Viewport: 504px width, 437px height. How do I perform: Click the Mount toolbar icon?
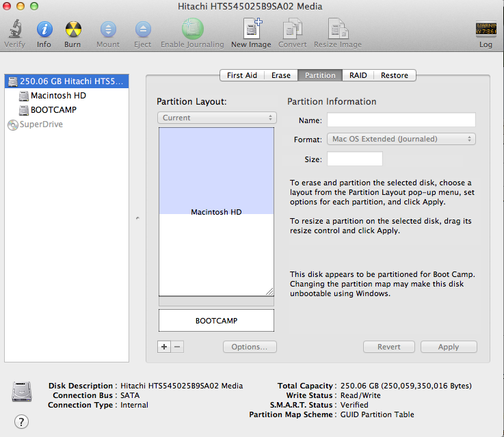108,29
